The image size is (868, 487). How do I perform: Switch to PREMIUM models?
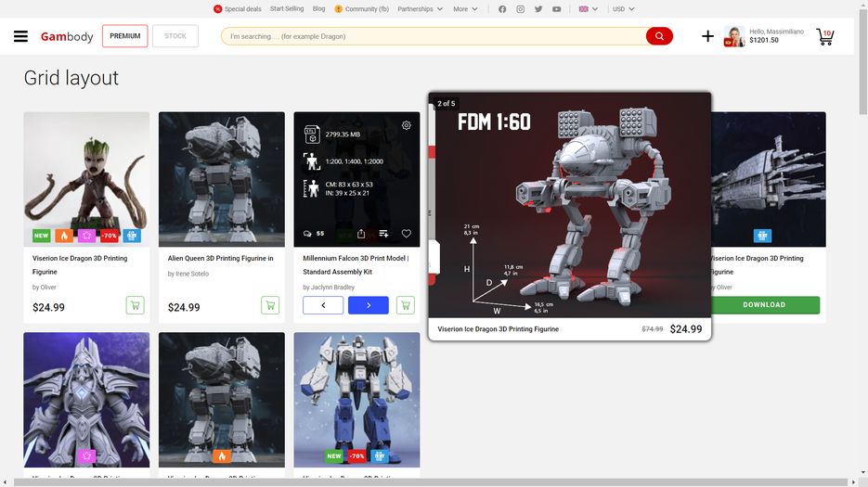[x=125, y=36]
